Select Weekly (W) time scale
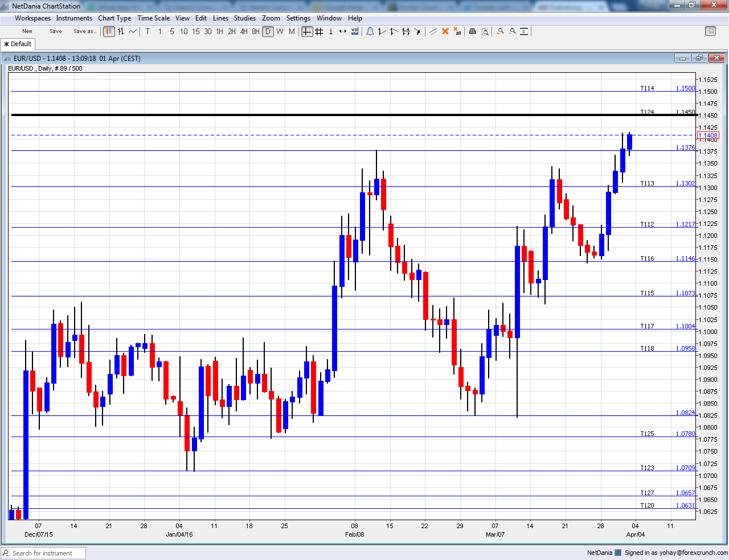 click(280, 31)
